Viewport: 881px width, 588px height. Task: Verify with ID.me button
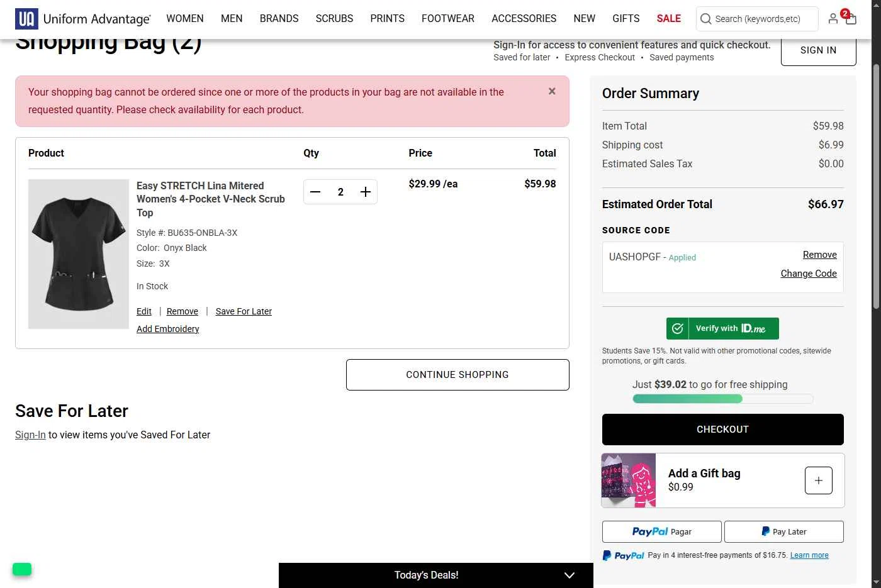722,328
